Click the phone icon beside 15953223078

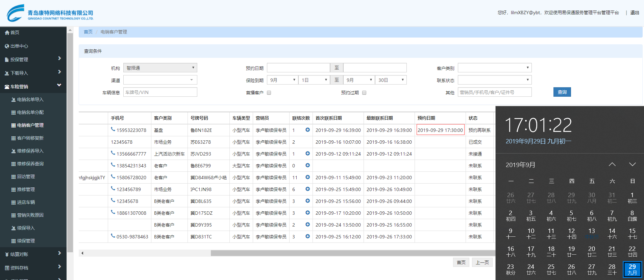click(x=113, y=129)
